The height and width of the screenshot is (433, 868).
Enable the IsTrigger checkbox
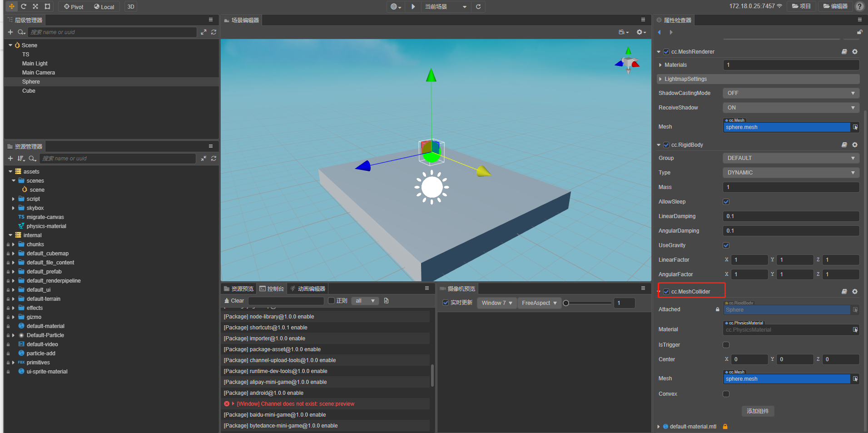coord(726,345)
